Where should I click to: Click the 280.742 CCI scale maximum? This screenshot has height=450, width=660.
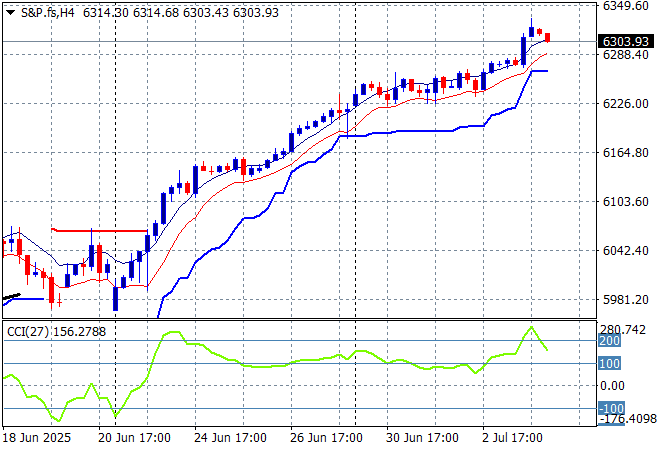pos(623,330)
